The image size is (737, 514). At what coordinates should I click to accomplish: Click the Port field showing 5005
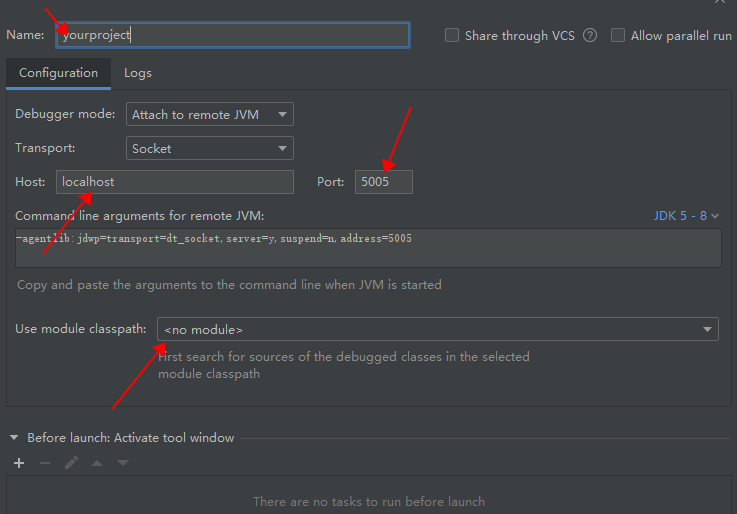tap(383, 182)
